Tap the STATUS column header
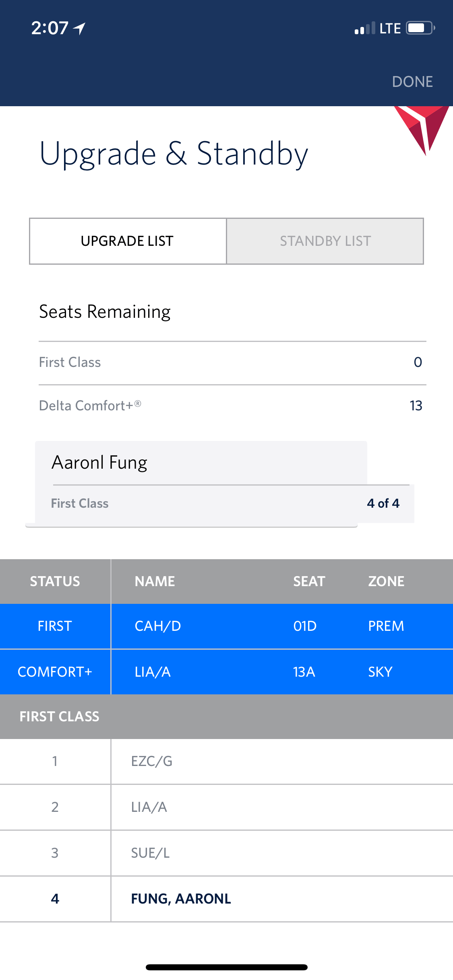This screenshot has width=453, height=980. (x=55, y=581)
